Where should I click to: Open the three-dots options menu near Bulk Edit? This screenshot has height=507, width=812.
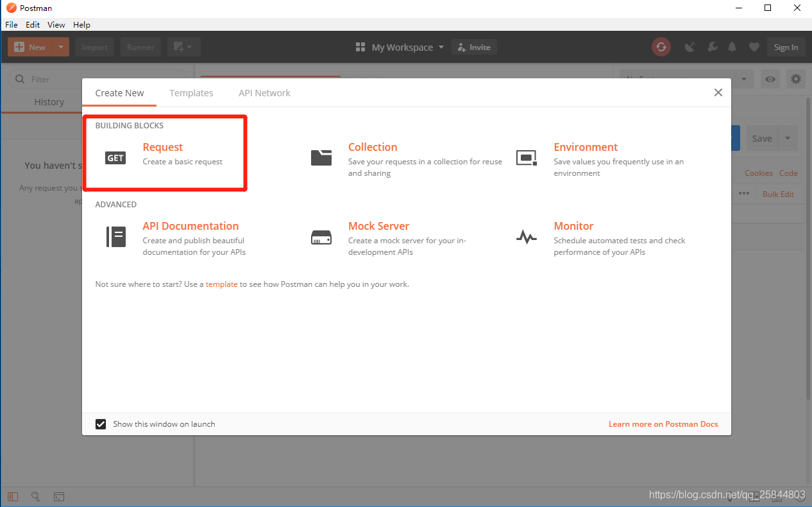[744, 194]
